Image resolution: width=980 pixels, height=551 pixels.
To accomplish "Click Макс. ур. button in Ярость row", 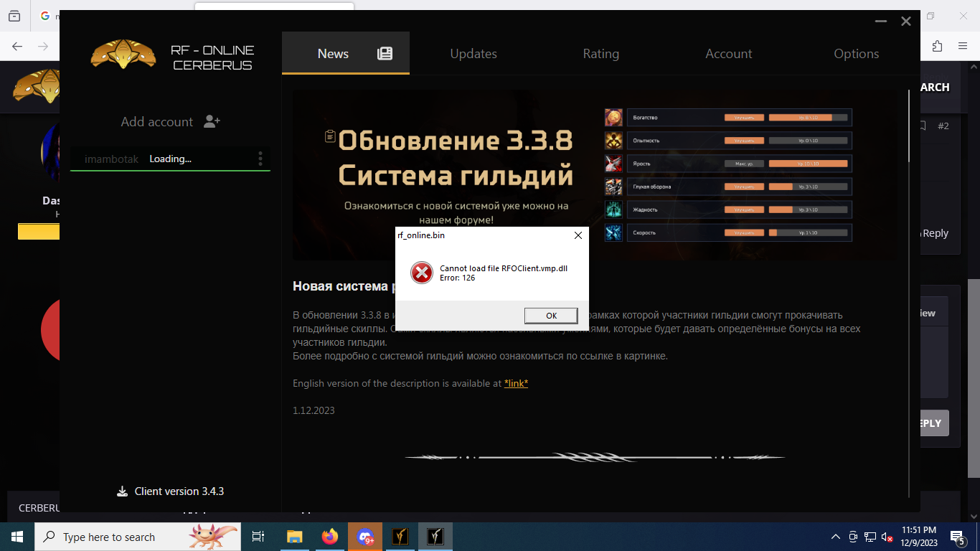I will (744, 164).
